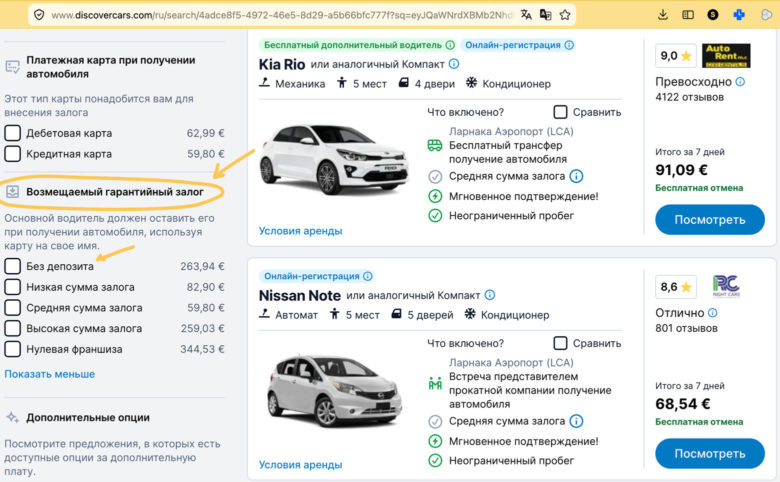The image size is (780, 482).
Task: Tick the Низкая сумма залога checkbox
Action: [x=12, y=287]
